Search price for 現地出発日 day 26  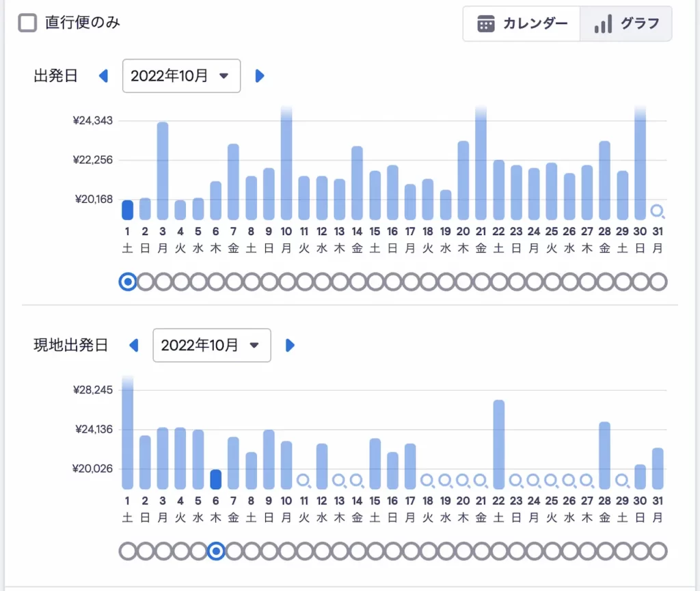(x=569, y=480)
